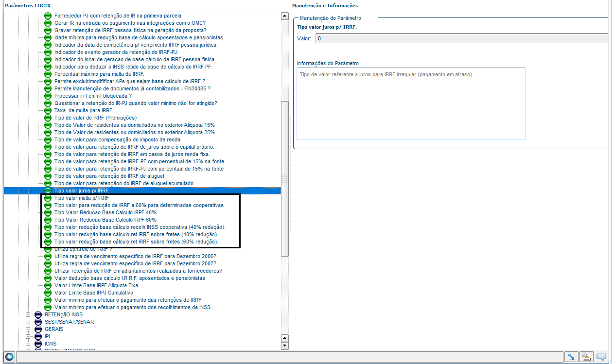The image size is (614, 364).
Task: Click green icon beside 'Taxa de multa para IRRF'
Action: coord(48,110)
